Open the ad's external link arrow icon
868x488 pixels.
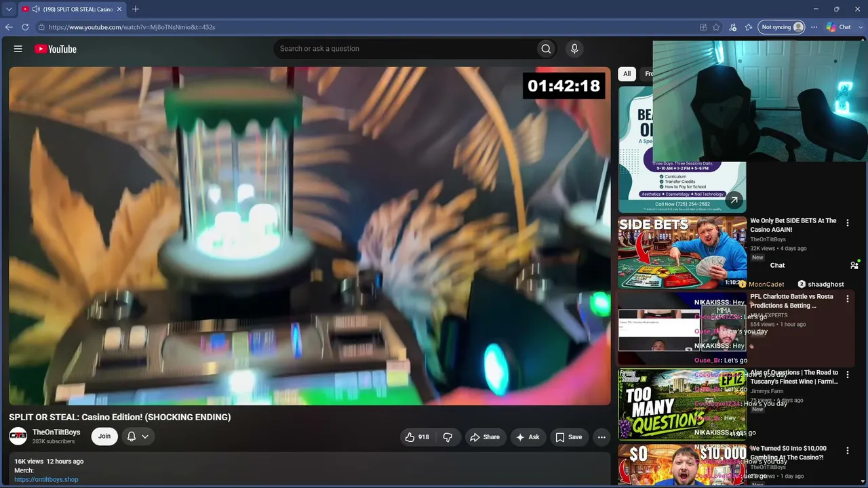(734, 201)
